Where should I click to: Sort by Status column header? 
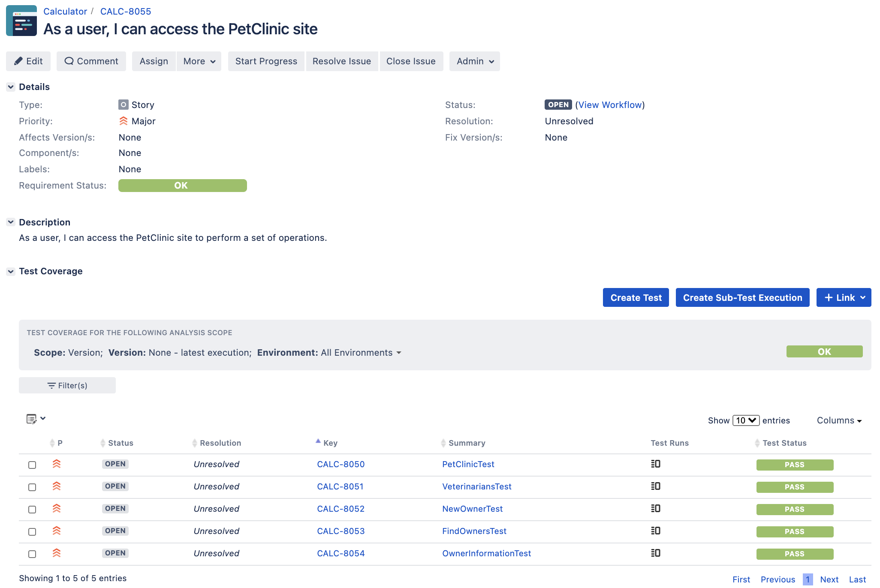pos(117,443)
